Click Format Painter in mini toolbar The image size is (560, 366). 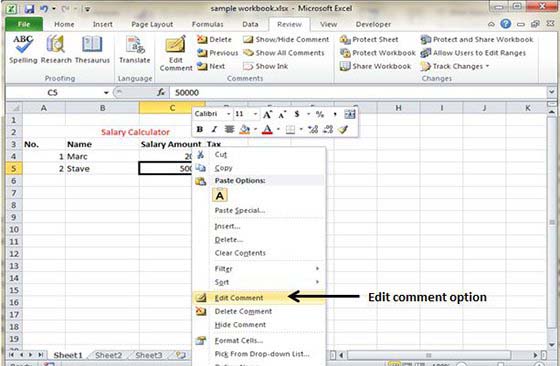tap(343, 129)
